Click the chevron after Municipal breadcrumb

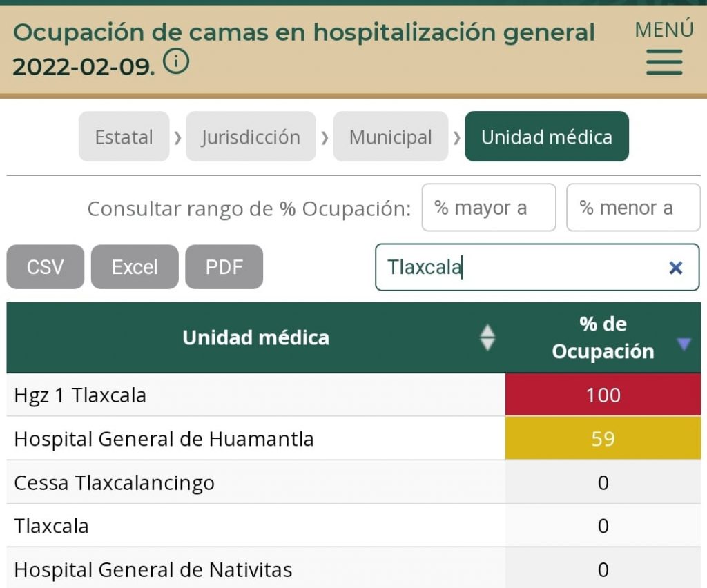point(456,137)
